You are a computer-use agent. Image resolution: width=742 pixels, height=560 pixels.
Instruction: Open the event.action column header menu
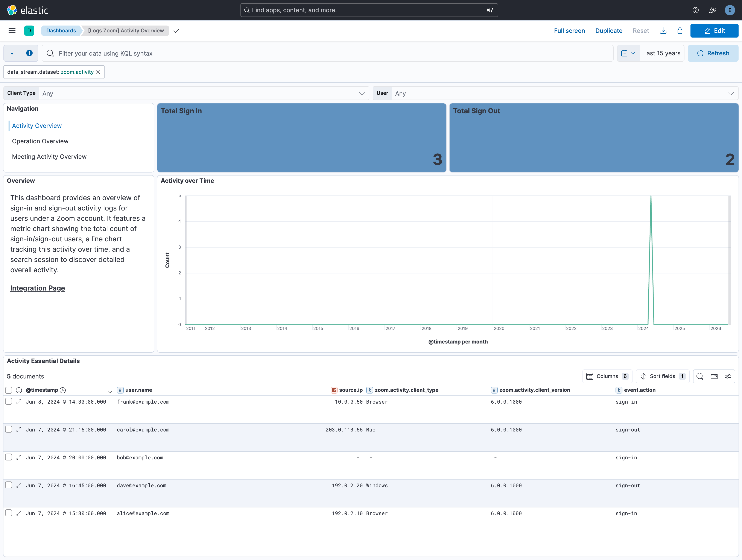[639, 390]
